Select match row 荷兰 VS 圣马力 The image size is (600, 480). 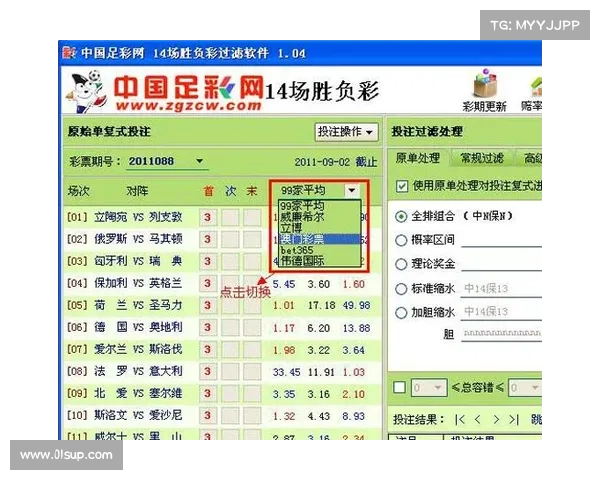click(223, 305)
